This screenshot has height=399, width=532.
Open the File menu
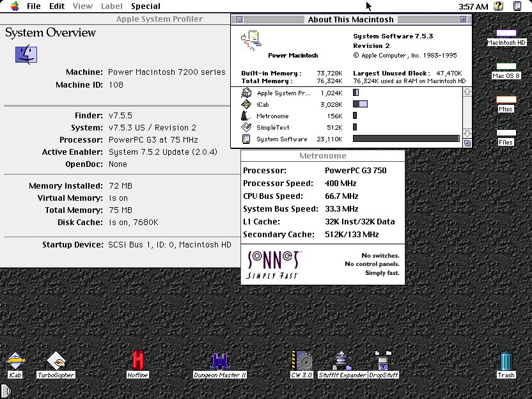tap(34, 6)
